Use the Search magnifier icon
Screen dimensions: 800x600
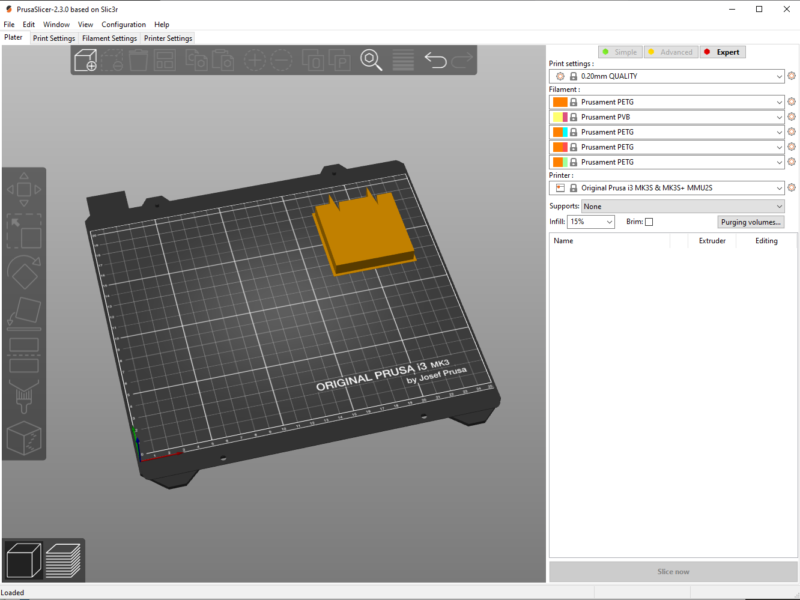(x=370, y=61)
